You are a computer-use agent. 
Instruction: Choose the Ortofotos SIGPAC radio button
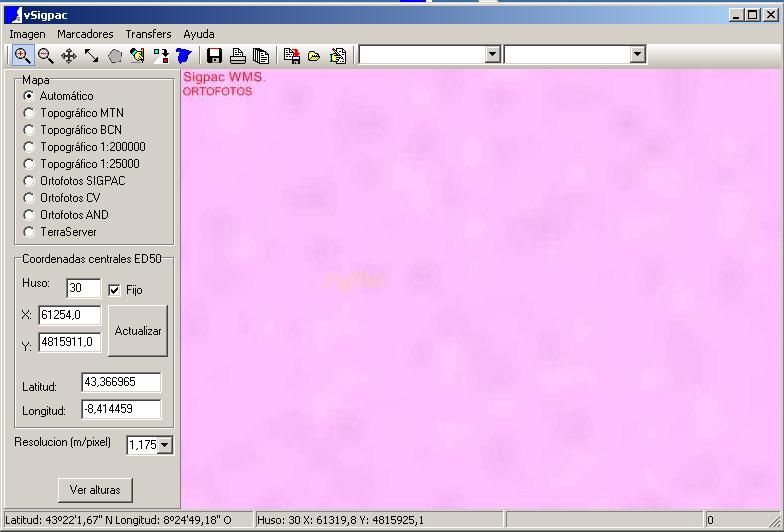tap(29, 181)
